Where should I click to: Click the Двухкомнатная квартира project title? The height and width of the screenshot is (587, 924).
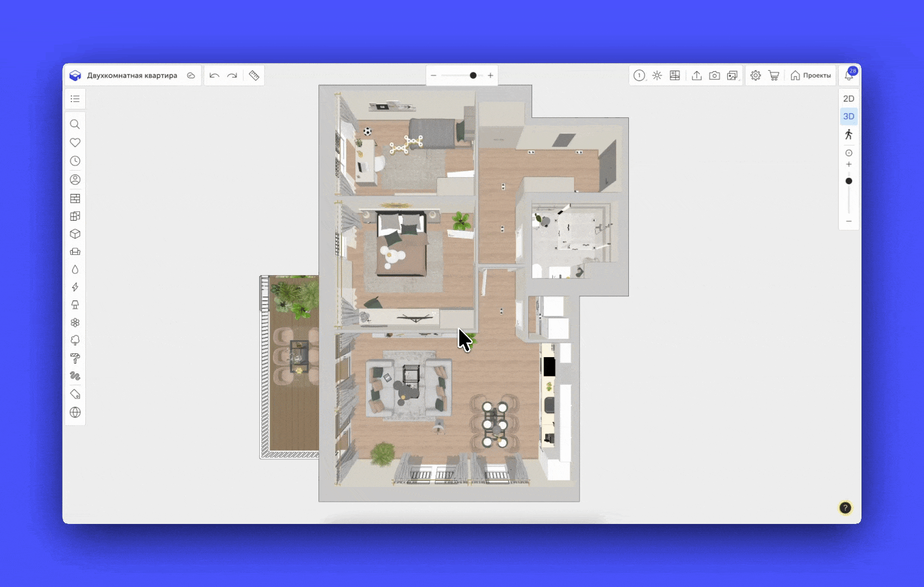click(x=132, y=76)
